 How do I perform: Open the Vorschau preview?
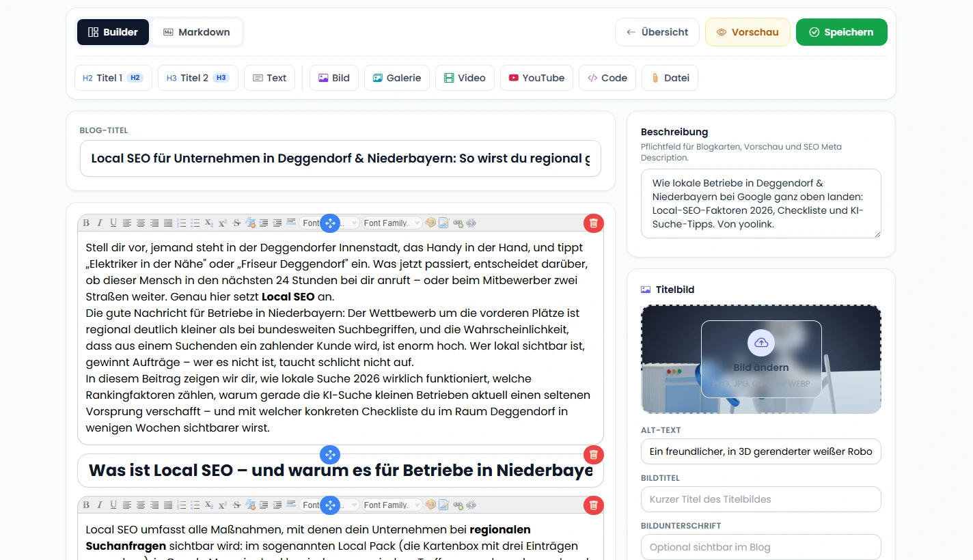pyautogui.click(x=748, y=32)
